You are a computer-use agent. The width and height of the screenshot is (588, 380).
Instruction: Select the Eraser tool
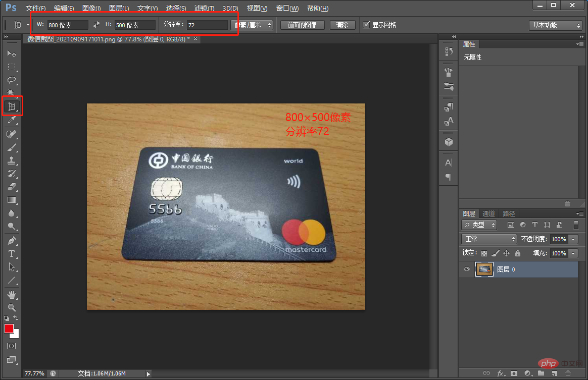tap(12, 187)
